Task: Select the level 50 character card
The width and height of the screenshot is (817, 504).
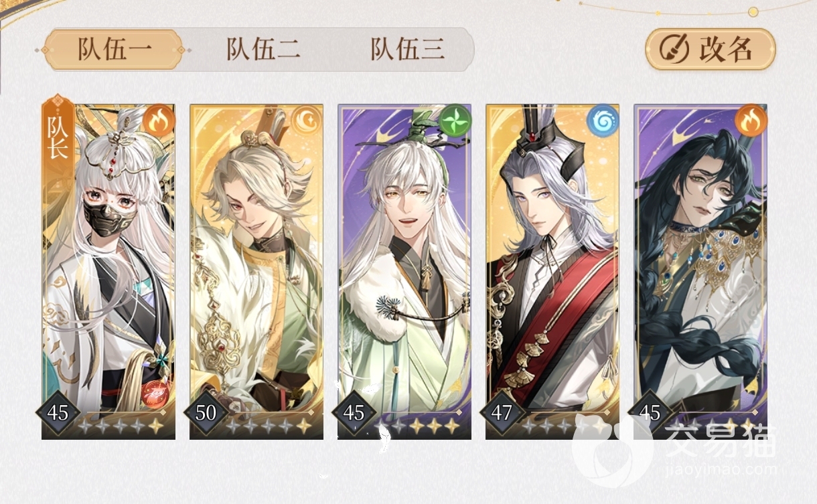Action: (256, 271)
